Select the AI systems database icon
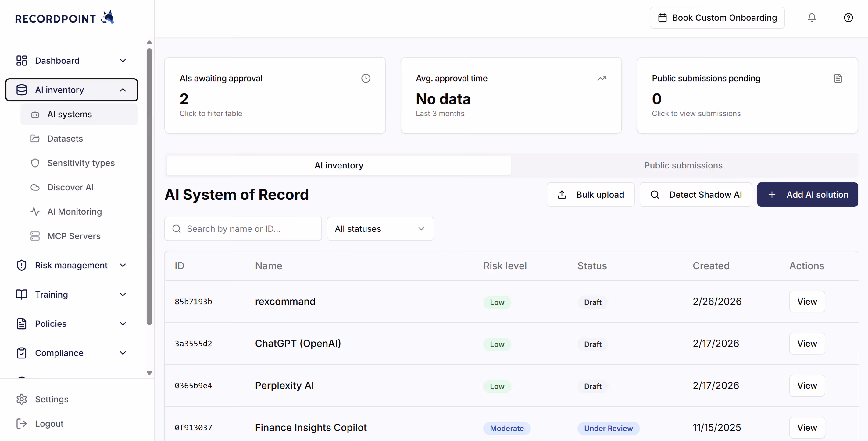 point(35,114)
